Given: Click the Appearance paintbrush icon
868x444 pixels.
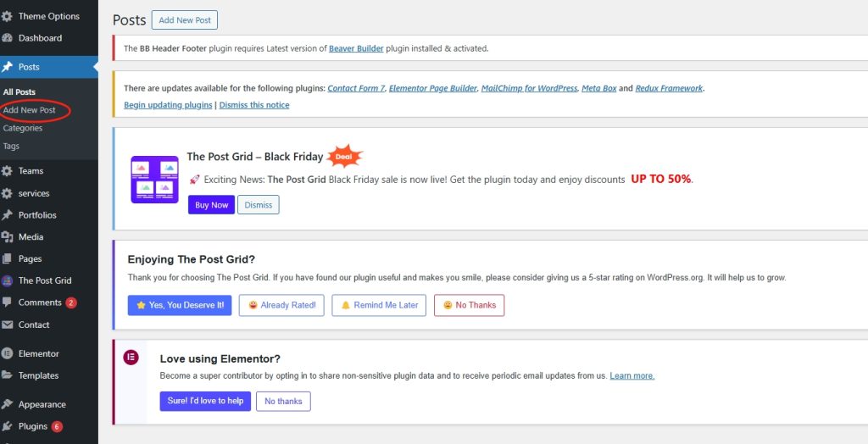Looking at the screenshot, I should pyautogui.click(x=8, y=404).
